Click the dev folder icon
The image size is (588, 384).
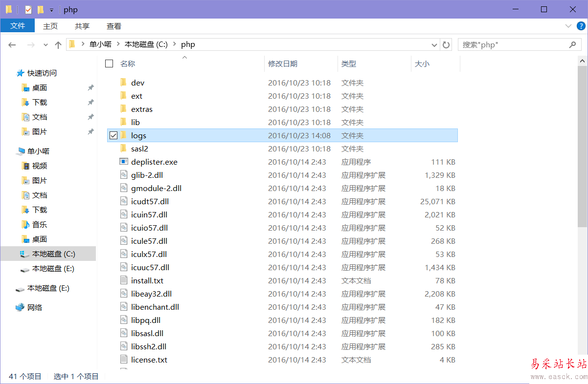123,83
